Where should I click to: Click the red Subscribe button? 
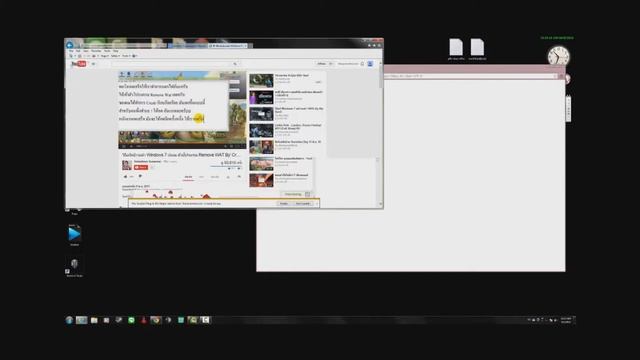(x=141, y=167)
